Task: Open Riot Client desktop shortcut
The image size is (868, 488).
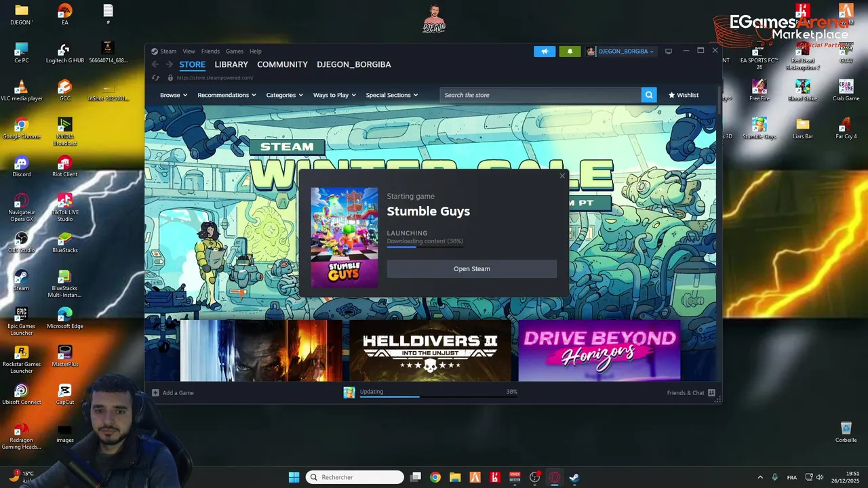Action: point(65,166)
